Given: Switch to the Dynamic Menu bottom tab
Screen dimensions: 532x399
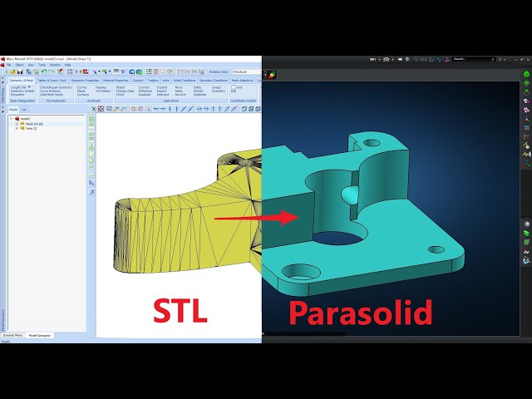Looking at the screenshot, I should point(13,335).
